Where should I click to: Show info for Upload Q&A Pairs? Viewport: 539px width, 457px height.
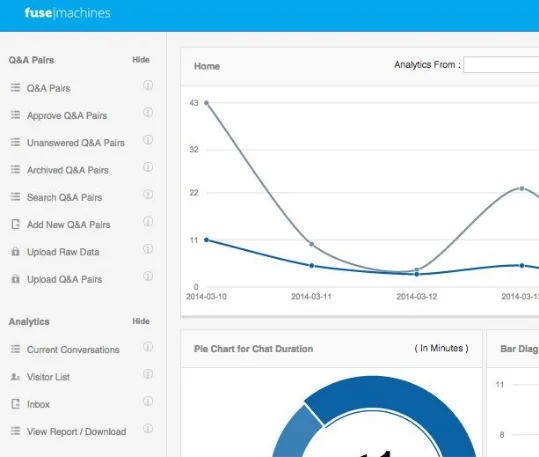click(x=148, y=276)
